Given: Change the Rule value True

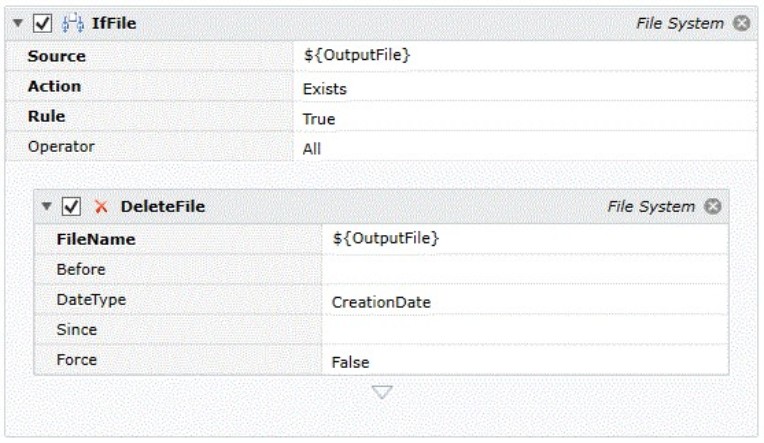Looking at the screenshot, I should tap(525, 116).
